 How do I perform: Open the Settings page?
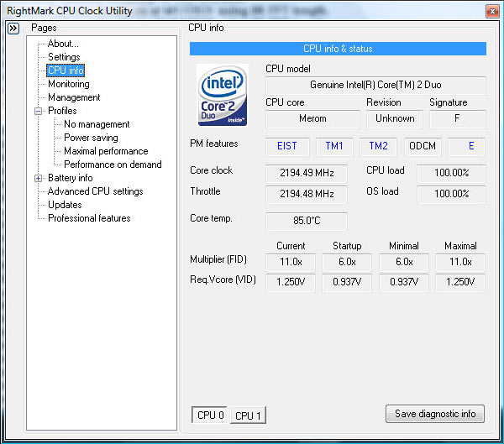tap(64, 57)
